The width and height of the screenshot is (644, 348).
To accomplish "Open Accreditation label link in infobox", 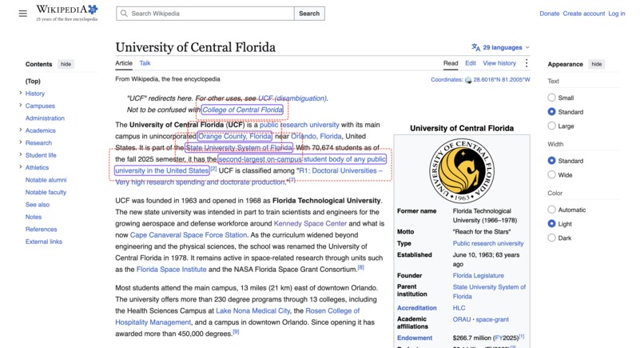I will click(416, 308).
